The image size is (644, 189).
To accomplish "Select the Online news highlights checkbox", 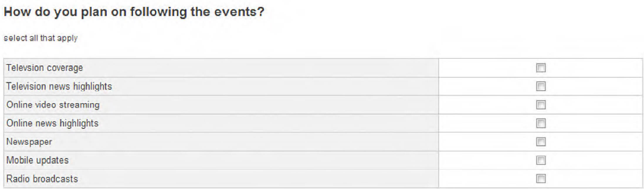I will click(540, 123).
